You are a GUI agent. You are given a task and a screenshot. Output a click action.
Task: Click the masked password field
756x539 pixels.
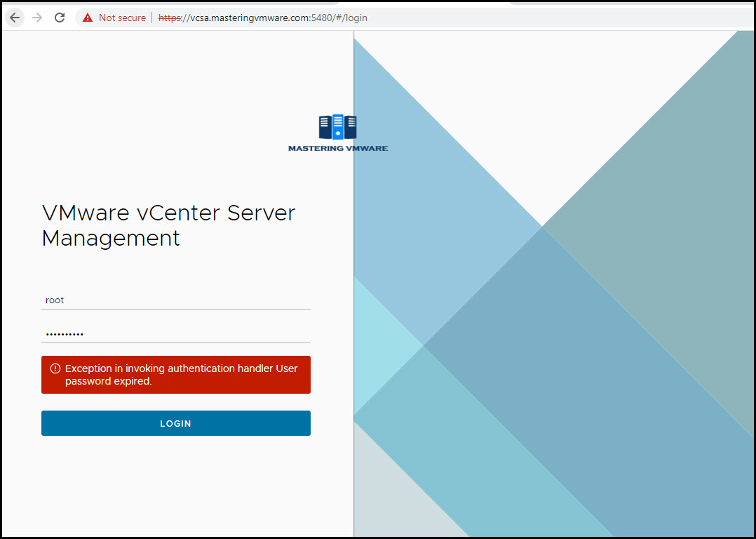pyautogui.click(x=176, y=334)
